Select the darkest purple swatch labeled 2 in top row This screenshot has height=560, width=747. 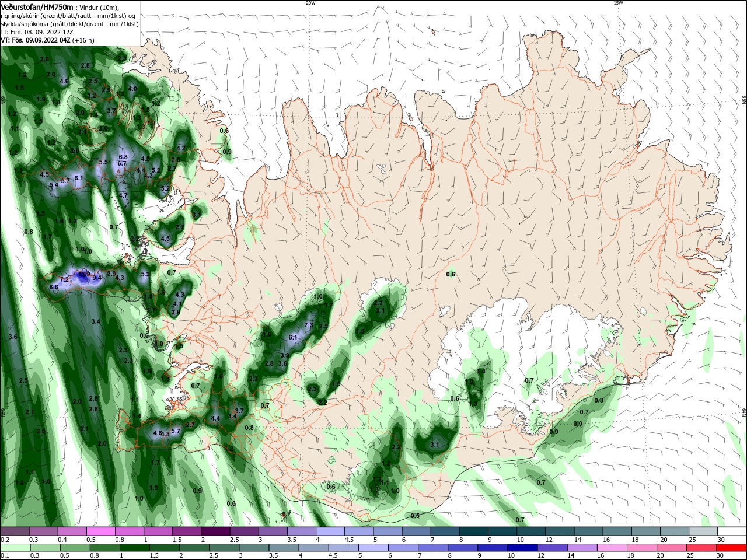[x=215, y=531]
